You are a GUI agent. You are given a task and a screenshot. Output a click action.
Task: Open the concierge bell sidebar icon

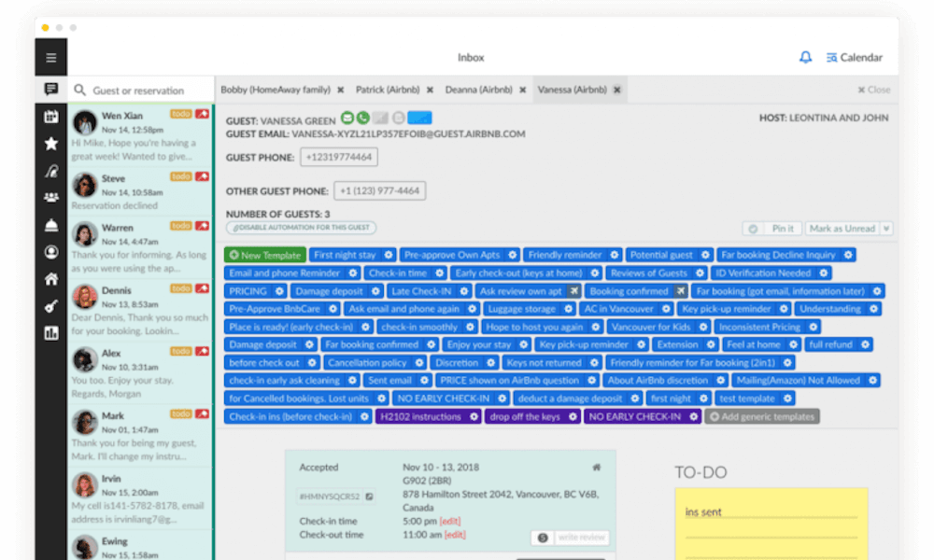coord(51,225)
